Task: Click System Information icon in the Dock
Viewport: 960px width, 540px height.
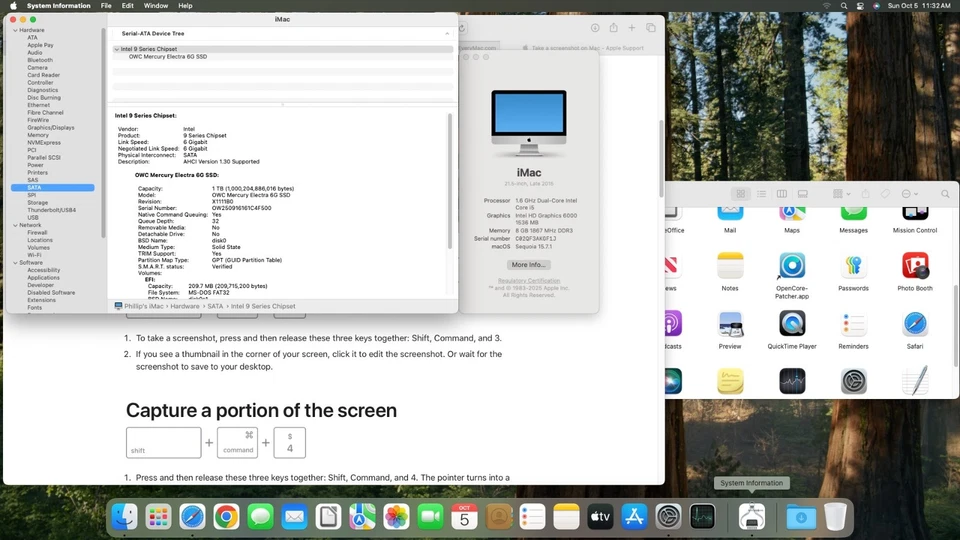Action: 752,517
